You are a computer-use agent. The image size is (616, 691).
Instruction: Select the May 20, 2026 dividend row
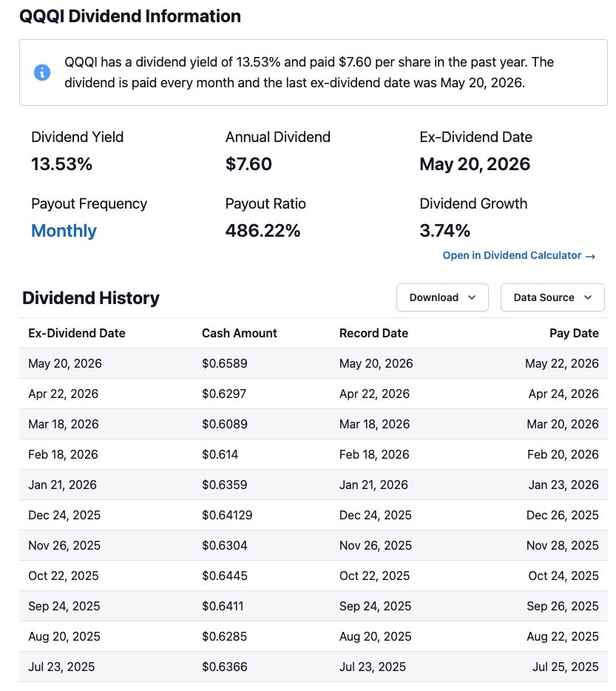click(x=314, y=363)
